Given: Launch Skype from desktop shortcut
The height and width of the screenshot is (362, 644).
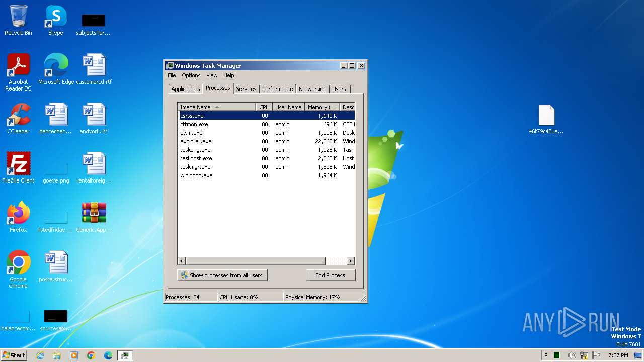Looking at the screenshot, I should click(x=56, y=20).
